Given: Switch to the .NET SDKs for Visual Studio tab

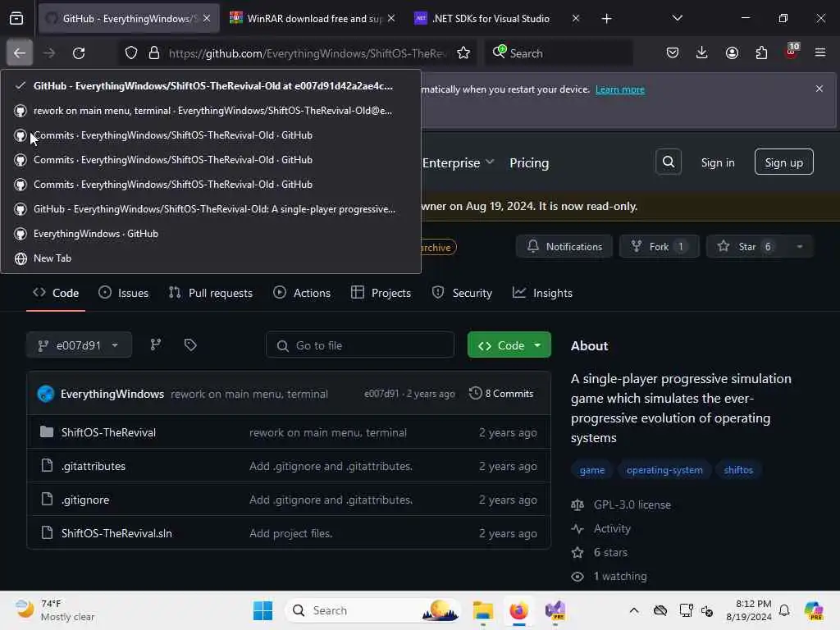Looking at the screenshot, I should [491, 19].
